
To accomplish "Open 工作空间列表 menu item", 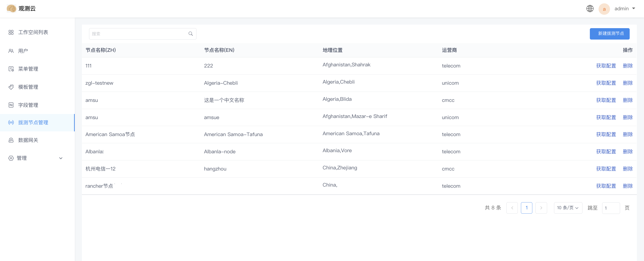I will (37, 32).
